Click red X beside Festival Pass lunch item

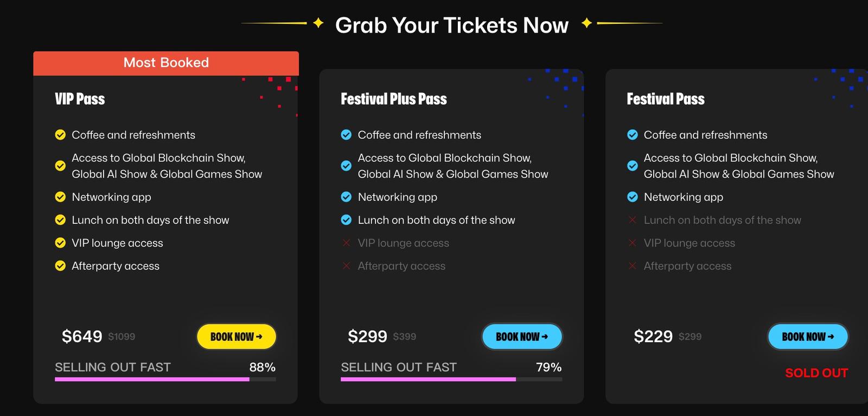(632, 220)
